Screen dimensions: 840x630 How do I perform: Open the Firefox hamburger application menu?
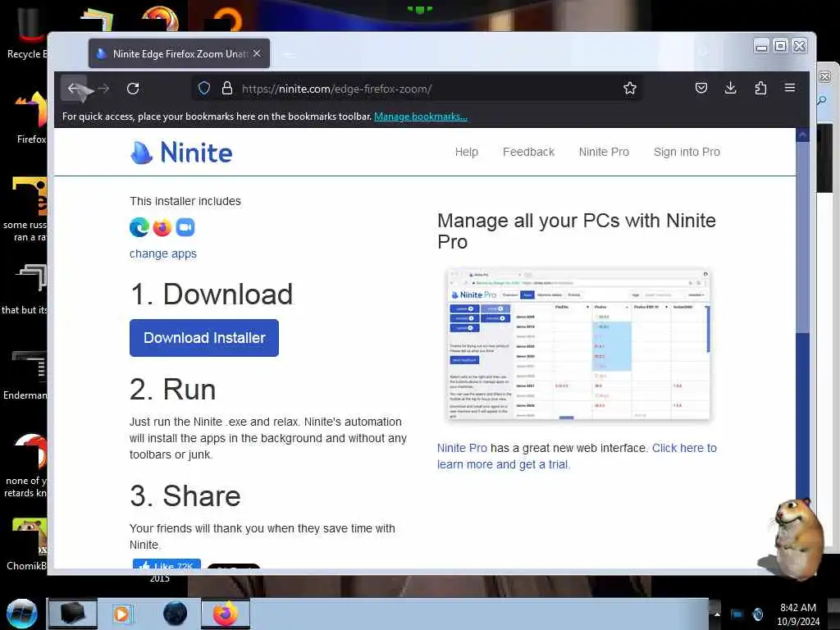pos(790,88)
